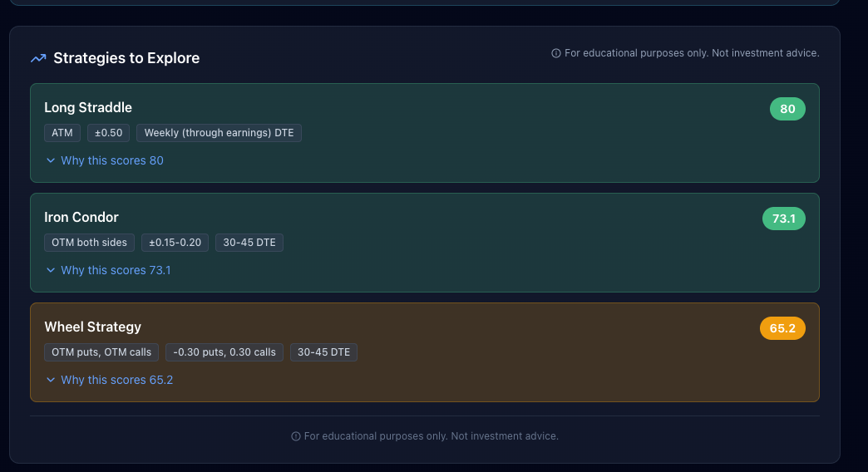Select the Wheel Strategy title
This screenshot has height=472, width=868.
(93, 327)
